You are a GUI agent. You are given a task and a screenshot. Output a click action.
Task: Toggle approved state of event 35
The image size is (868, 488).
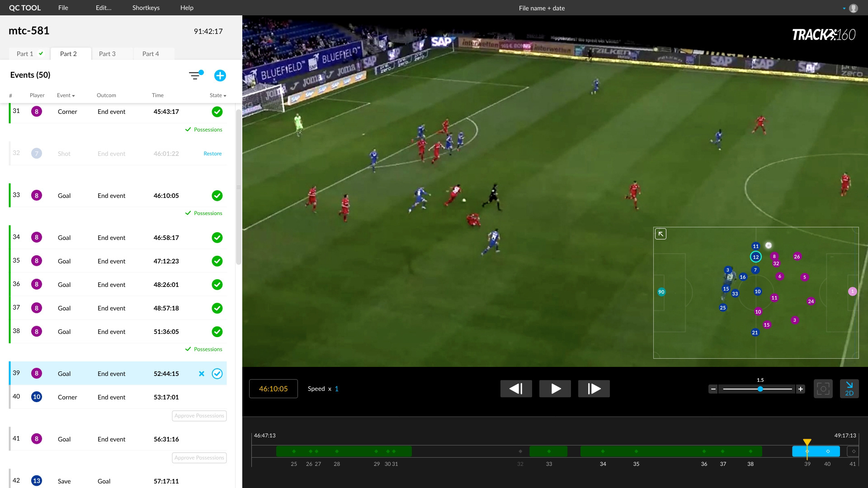(x=217, y=261)
